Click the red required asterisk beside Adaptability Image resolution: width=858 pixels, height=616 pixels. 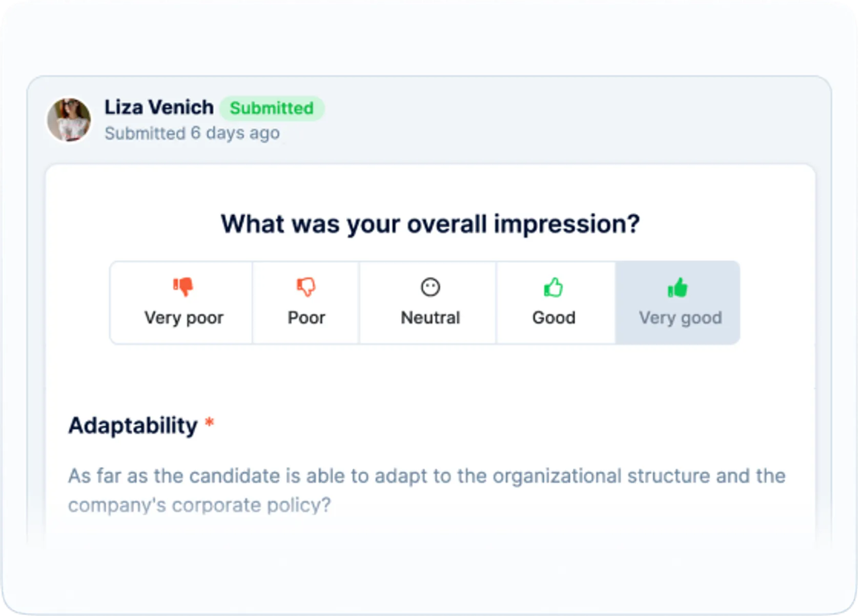tap(209, 423)
